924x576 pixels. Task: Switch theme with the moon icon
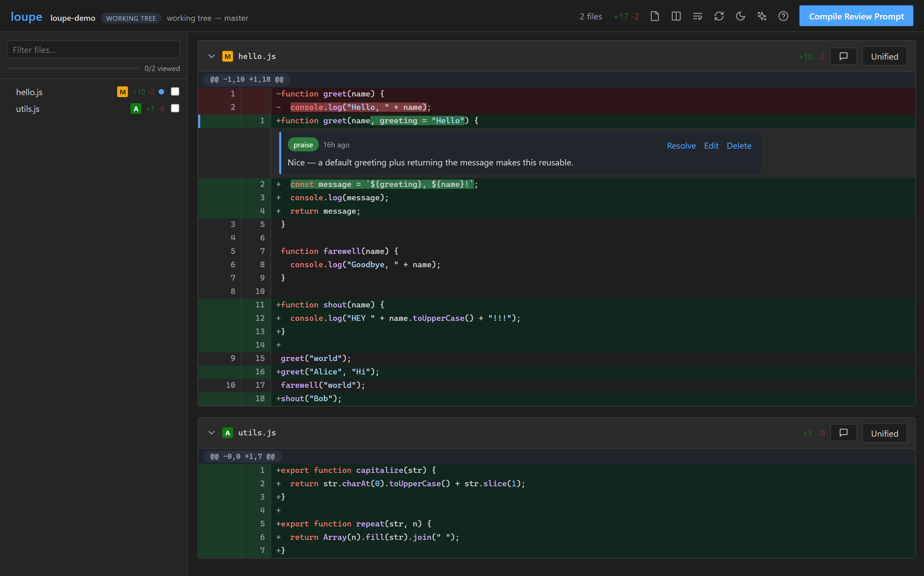(x=740, y=16)
